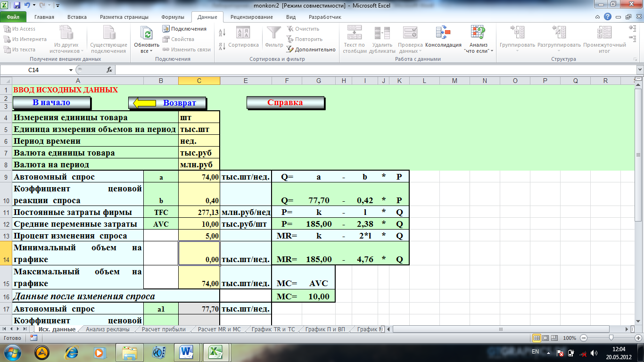Open sheet tab График TR и TC

tap(273, 329)
